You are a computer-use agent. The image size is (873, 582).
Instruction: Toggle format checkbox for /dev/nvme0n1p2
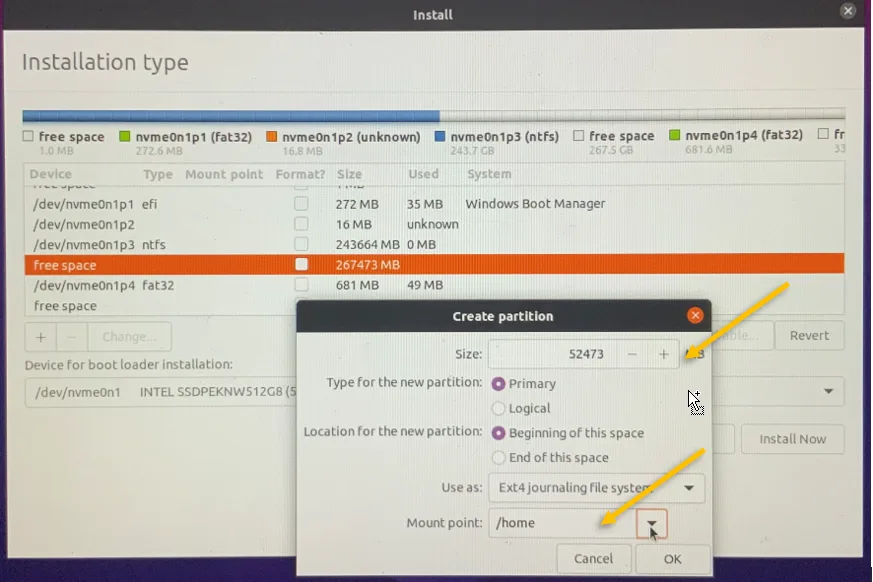pos(301,224)
